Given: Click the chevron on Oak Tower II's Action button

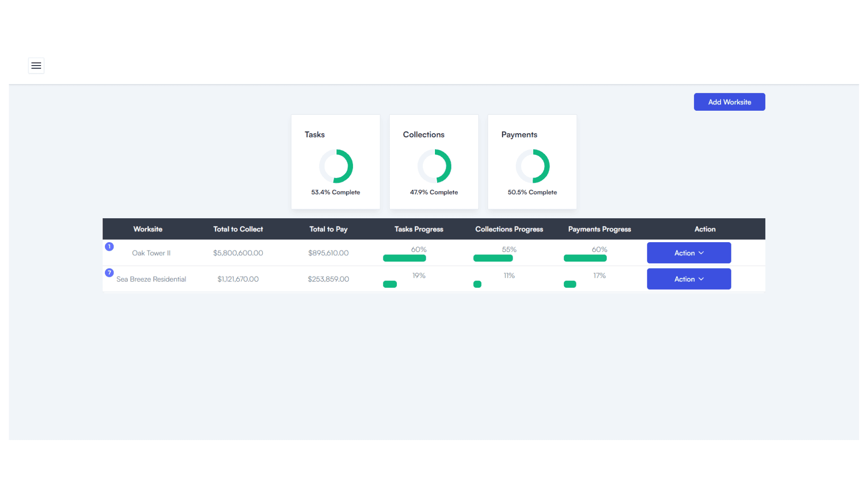Looking at the screenshot, I should (x=701, y=253).
